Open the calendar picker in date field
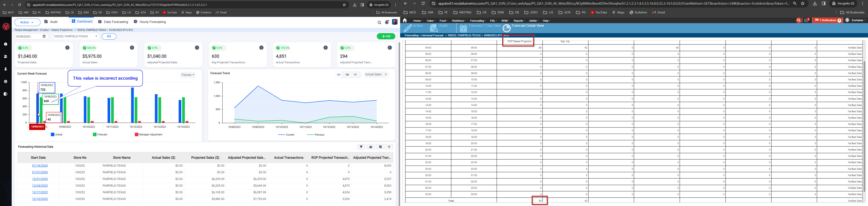The height and width of the screenshot is (206, 868). [44, 36]
